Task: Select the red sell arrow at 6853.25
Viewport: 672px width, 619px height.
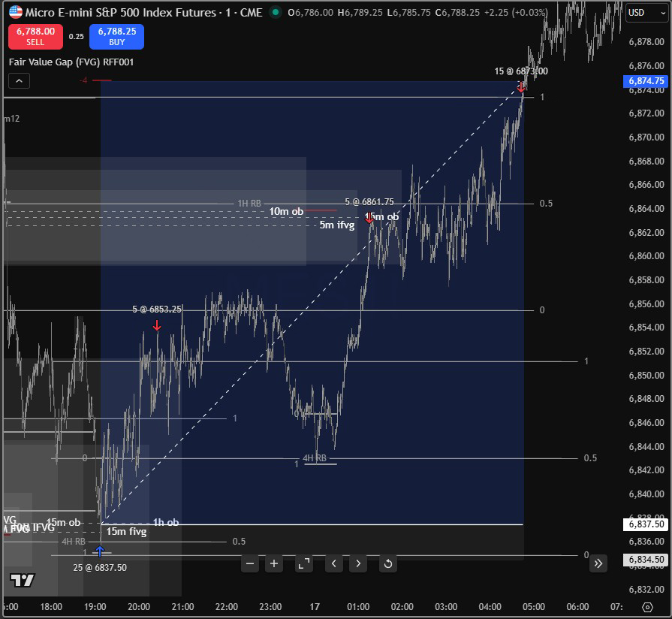Action: click(157, 325)
